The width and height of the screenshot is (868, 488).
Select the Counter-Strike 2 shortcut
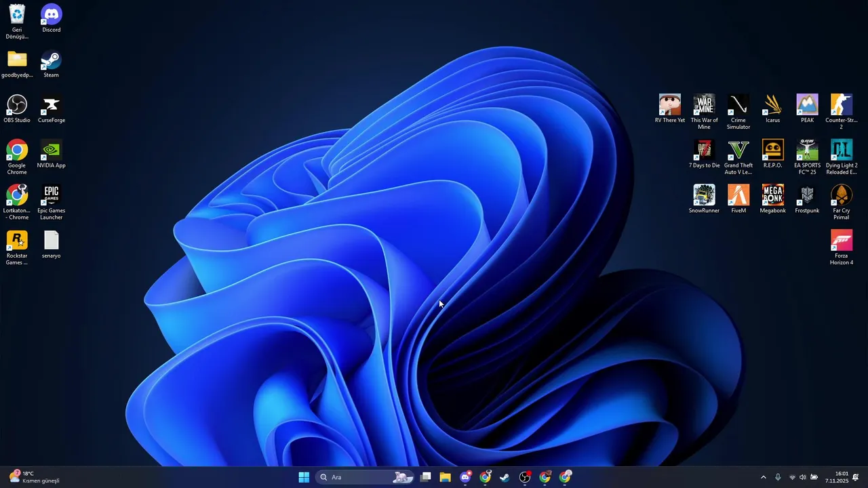pos(842,112)
